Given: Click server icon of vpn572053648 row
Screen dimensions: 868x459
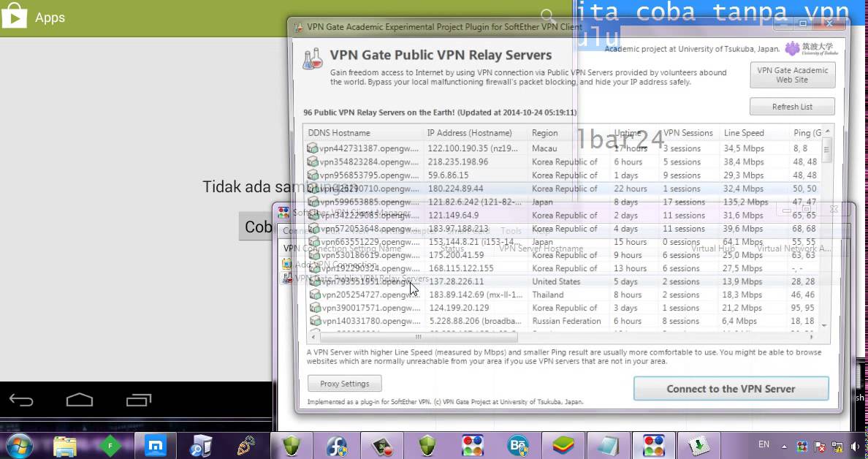Looking at the screenshot, I should tap(314, 228).
